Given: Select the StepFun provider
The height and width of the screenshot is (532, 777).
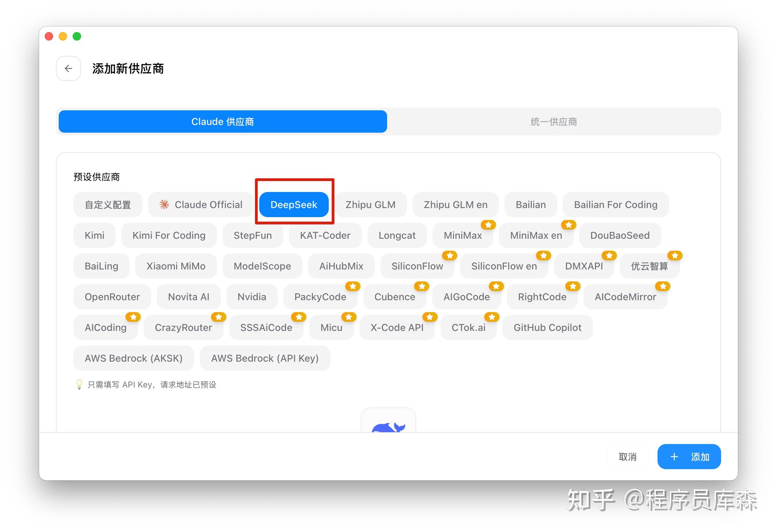Looking at the screenshot, I should [x=253, y=235].
